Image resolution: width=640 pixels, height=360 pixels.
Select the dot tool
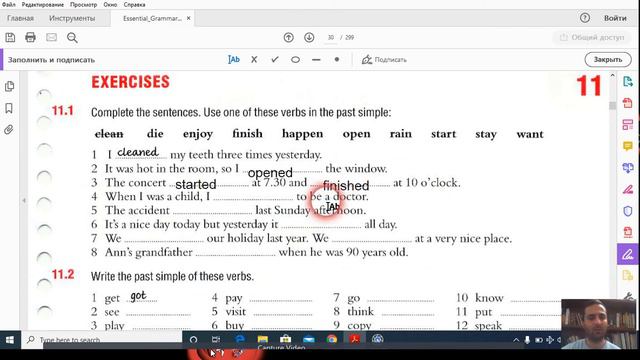337,60
